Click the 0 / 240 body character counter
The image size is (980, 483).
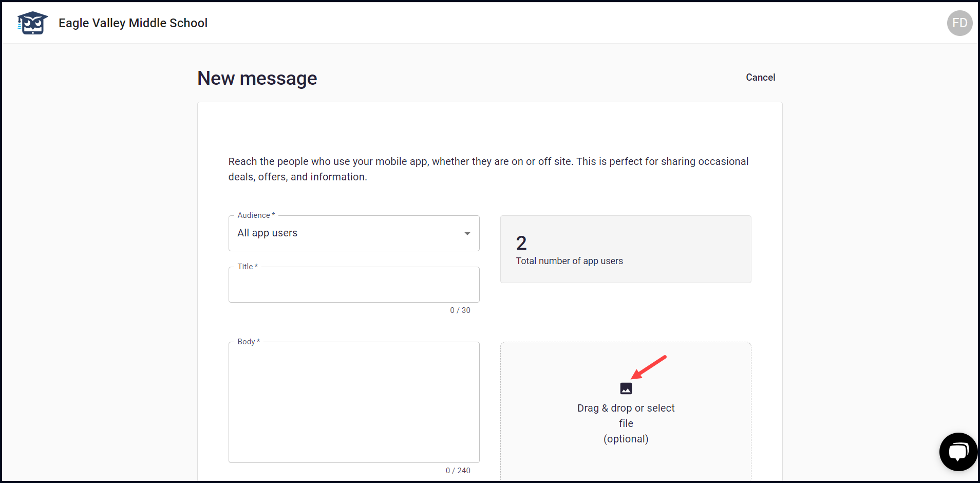tap(458, 471)
